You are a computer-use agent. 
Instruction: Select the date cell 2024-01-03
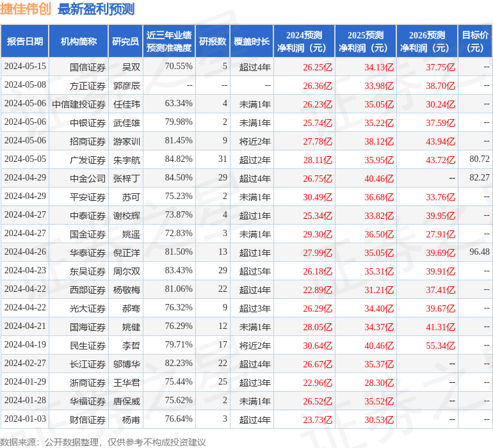[25, 419]
